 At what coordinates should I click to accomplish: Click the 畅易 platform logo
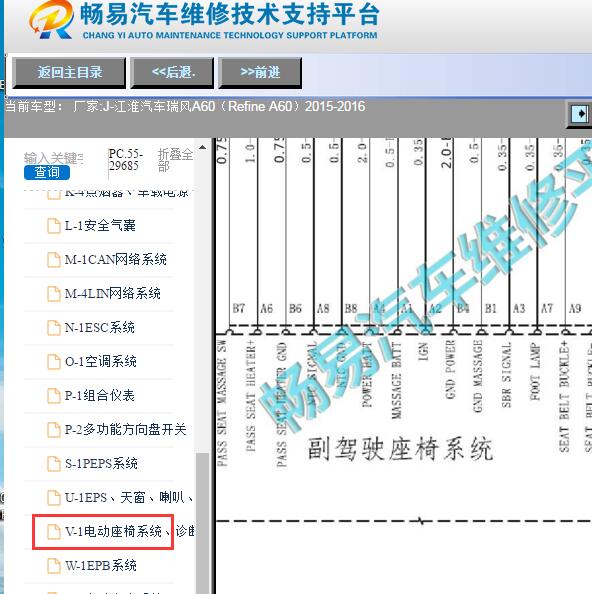(x=51, y=20)
